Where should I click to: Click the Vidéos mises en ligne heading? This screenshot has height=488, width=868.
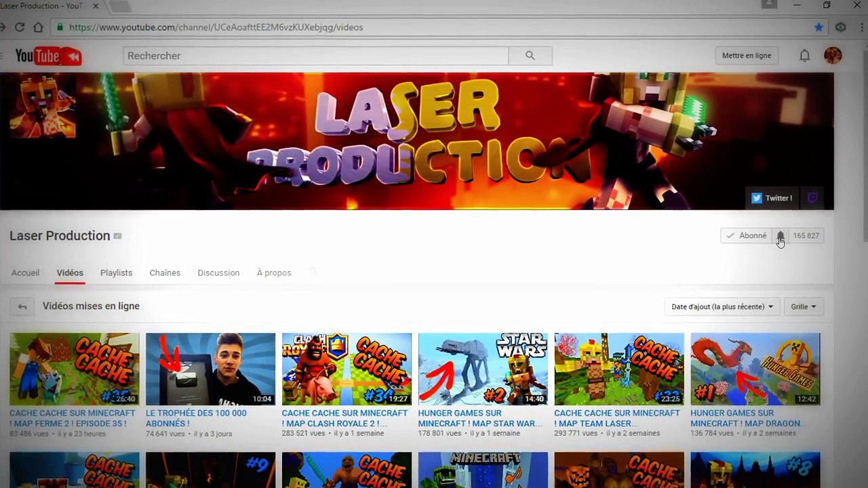tap(91, 306)
